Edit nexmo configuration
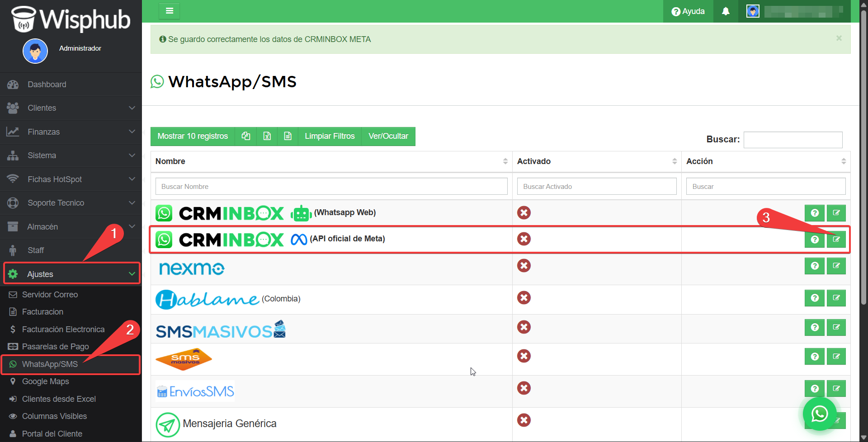868x442 pixels. (x=836, y=266)
